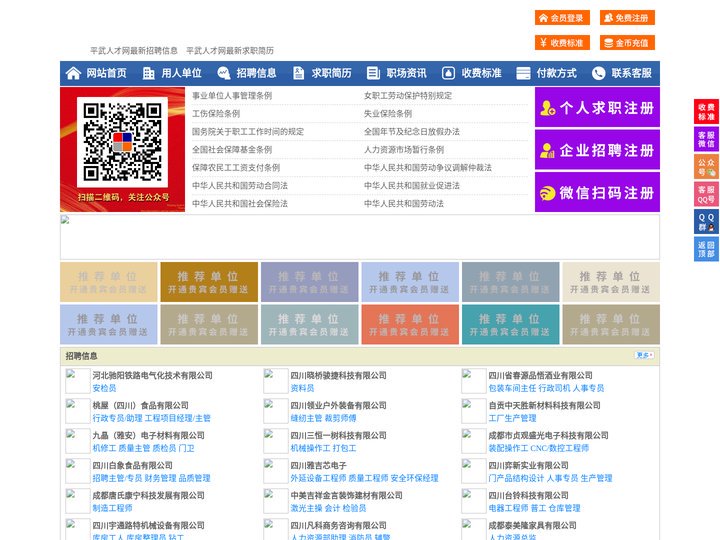Open the 金币充值 button
This screenshot has height=540, width=720.
(x=627, y=43)
